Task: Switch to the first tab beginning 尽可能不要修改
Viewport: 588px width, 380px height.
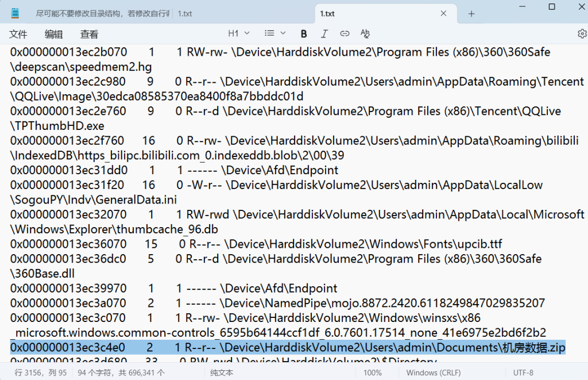Action: pyautogui.click(x=102, y=13)
